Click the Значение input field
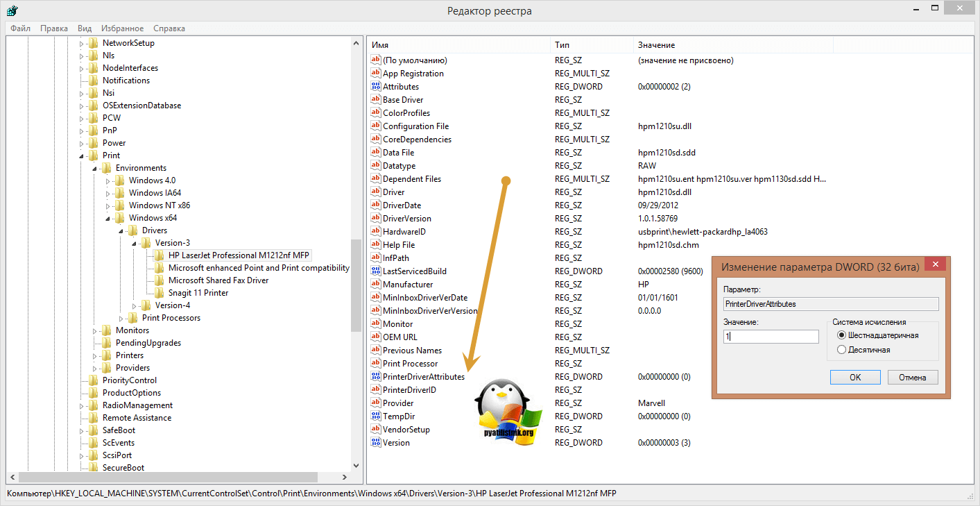 pos(771,337)
